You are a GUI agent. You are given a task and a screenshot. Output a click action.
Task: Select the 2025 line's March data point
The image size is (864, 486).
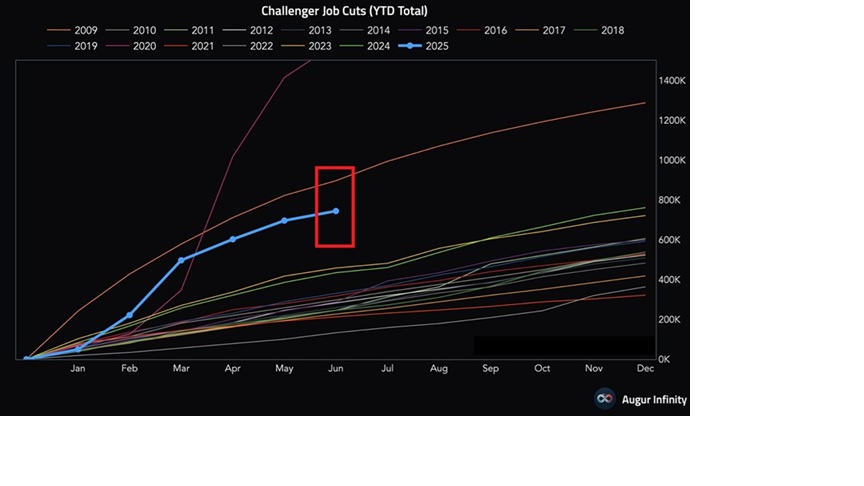[x=181, y=260]
